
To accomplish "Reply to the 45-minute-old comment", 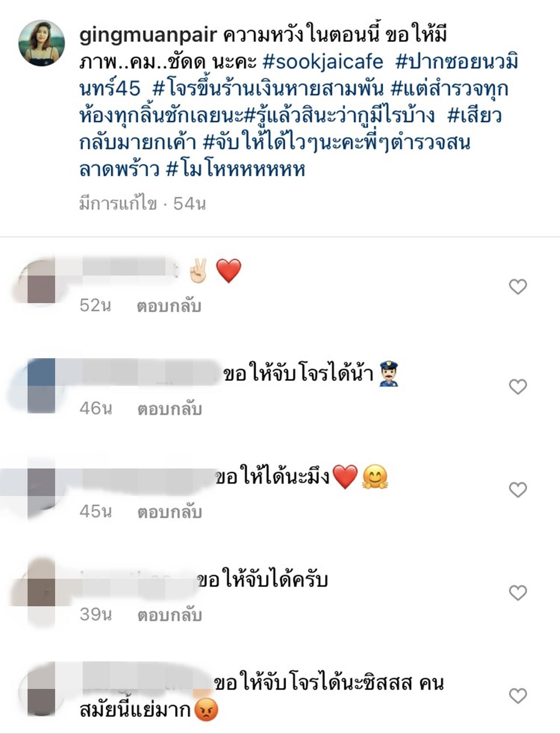I will 170,512.
